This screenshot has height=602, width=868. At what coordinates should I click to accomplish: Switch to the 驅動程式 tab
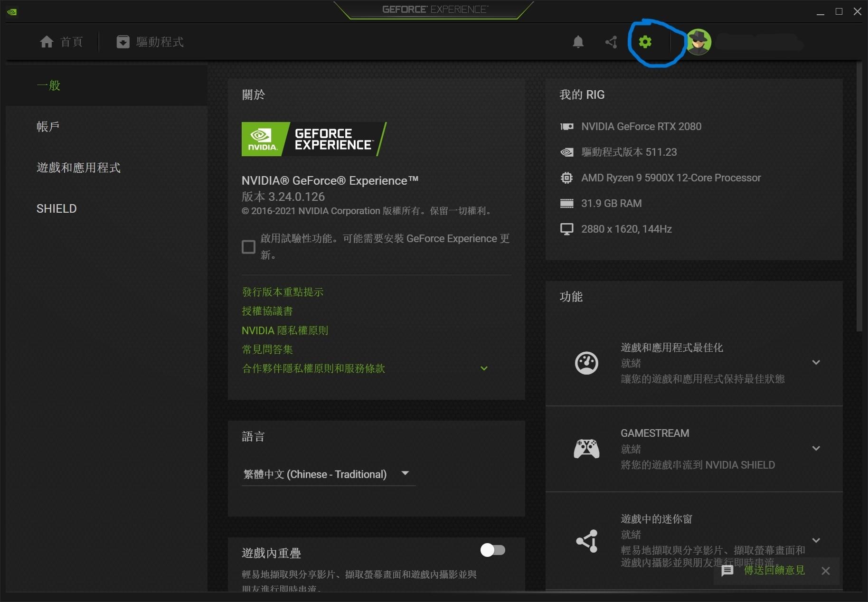click(x=150, y=42)
